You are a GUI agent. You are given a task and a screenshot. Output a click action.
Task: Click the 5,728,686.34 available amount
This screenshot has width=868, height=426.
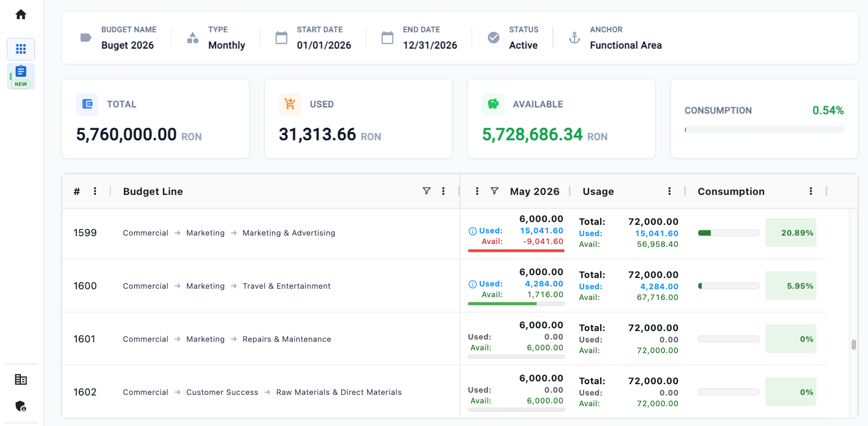[533, 134]
